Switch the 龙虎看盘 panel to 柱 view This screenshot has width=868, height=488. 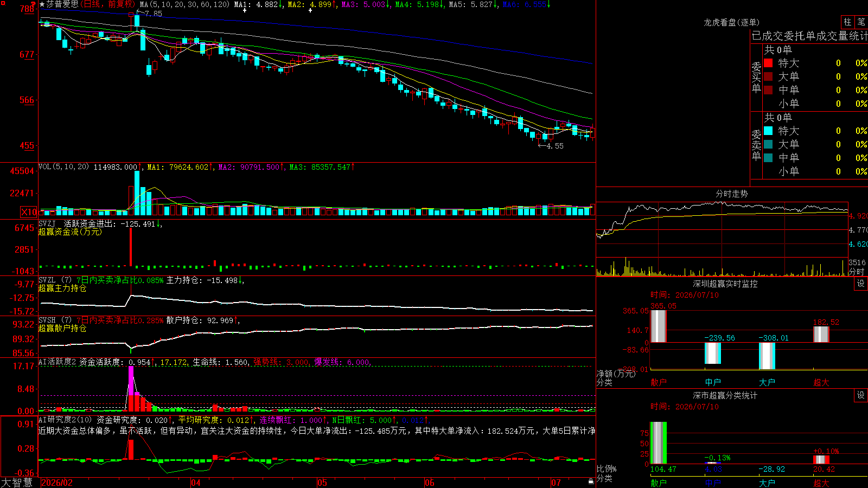(x=847, y=22)
